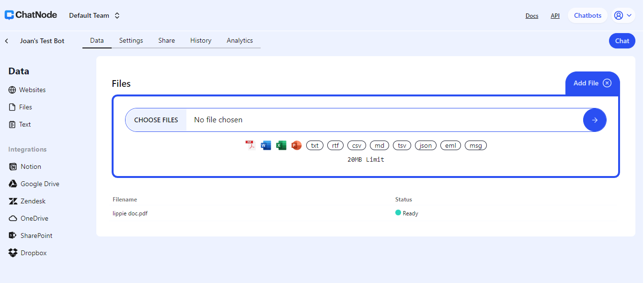
Task: Select the csv file format pill
Action: click(356, 145)
